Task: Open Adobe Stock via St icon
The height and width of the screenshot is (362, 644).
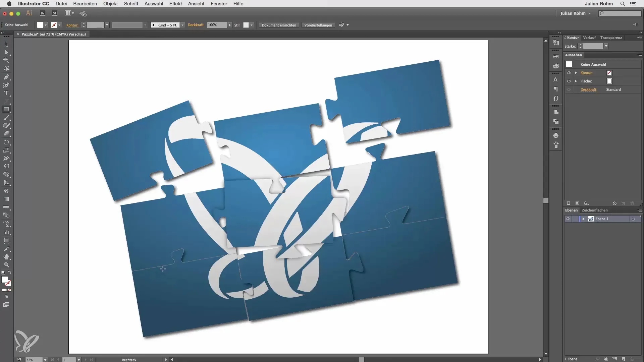Action: coord(55,13)
